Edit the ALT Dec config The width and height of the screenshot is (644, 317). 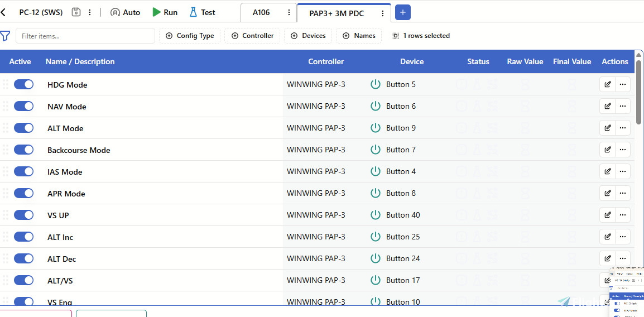point(607,258)
